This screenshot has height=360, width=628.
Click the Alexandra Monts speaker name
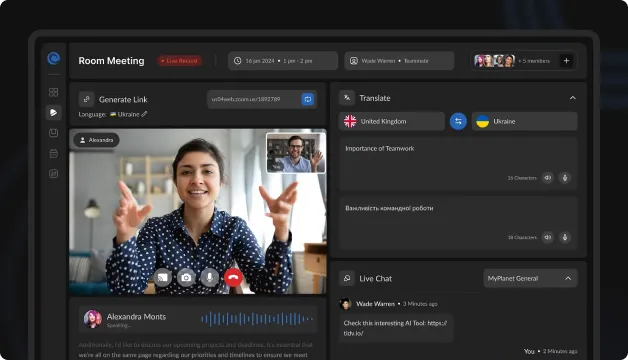point(136,317)
